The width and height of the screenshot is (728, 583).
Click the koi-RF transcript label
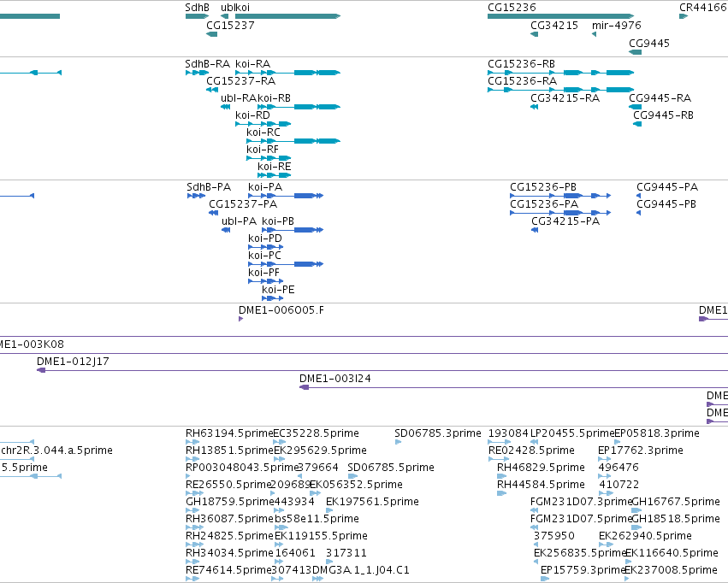(263, 150)
